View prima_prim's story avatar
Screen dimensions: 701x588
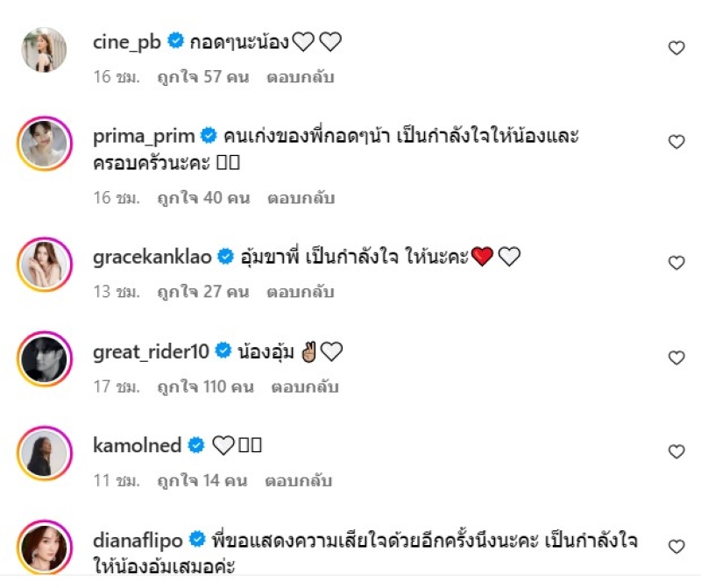pyautogui.click(x=44, y=144)
